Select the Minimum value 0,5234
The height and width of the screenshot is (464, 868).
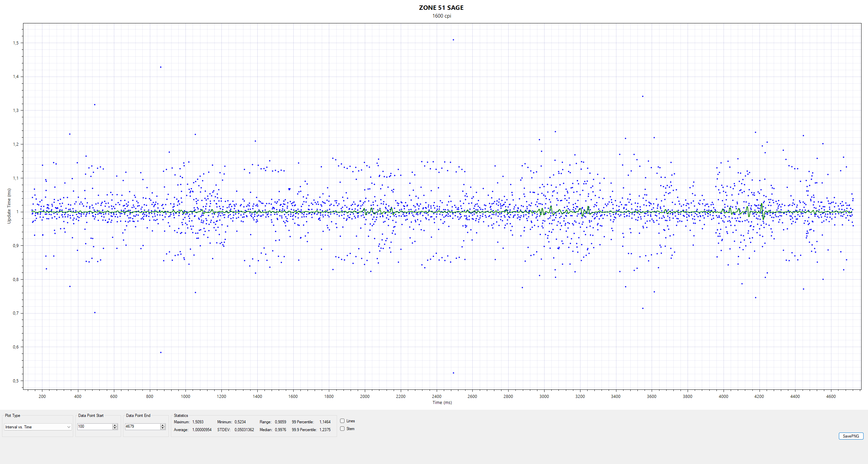click(x=240, y=422)
